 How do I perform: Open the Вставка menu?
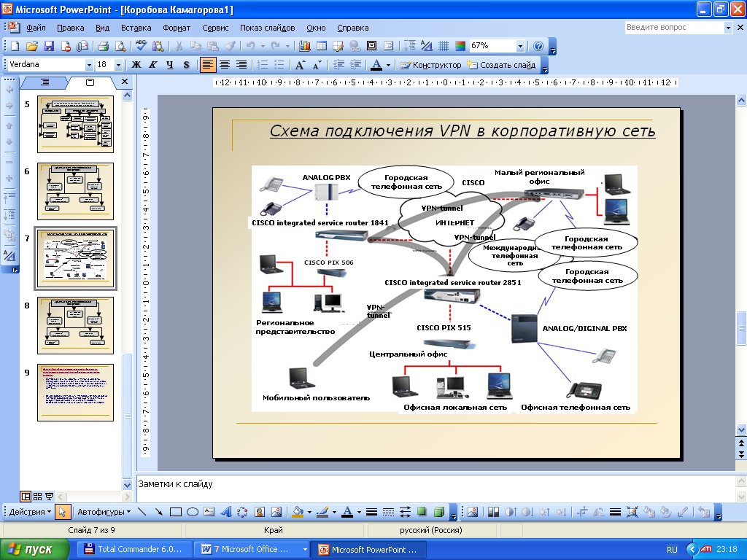click(136, 28)
